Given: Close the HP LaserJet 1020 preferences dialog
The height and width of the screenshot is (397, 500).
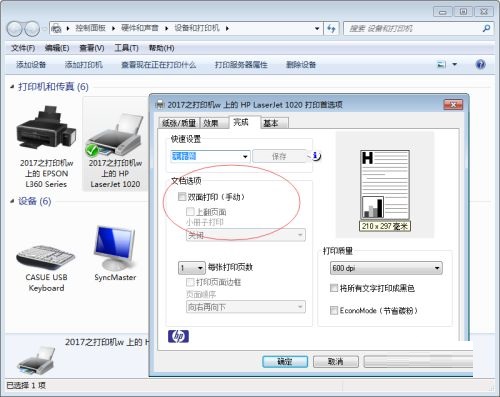Looking at the screenshot, I should 453,105.
